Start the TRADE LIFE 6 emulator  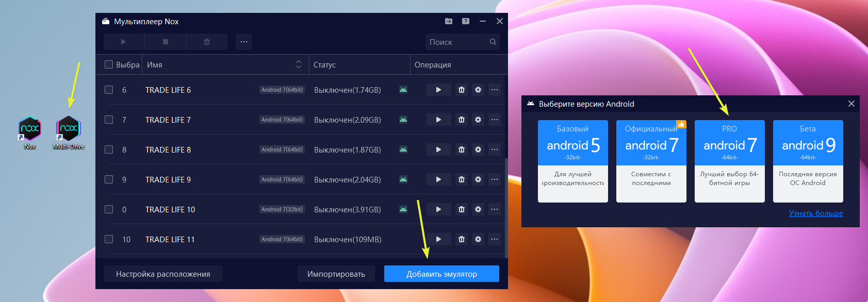438,90
